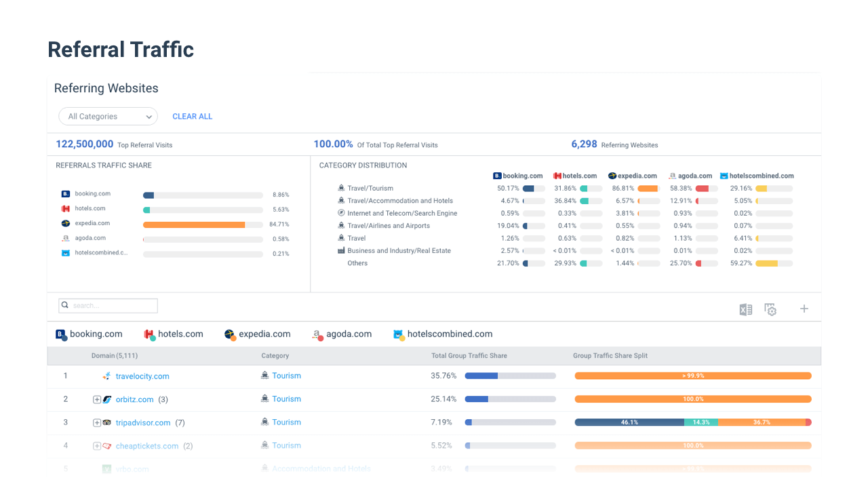Select hotels.com tab above table

point(174,334)
